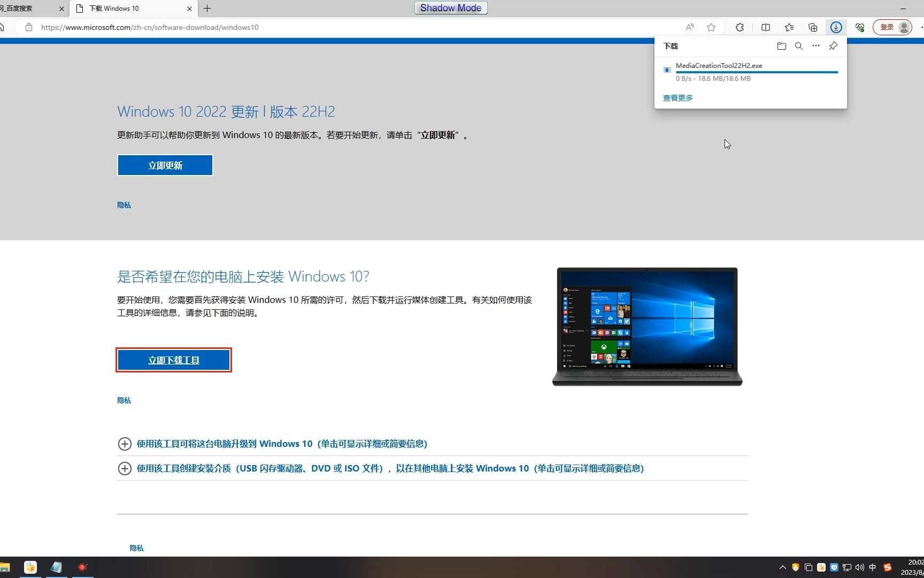This screenshot has width=924, height=578.
Task: View site information lock icon
Action: [x=29, y=27]
